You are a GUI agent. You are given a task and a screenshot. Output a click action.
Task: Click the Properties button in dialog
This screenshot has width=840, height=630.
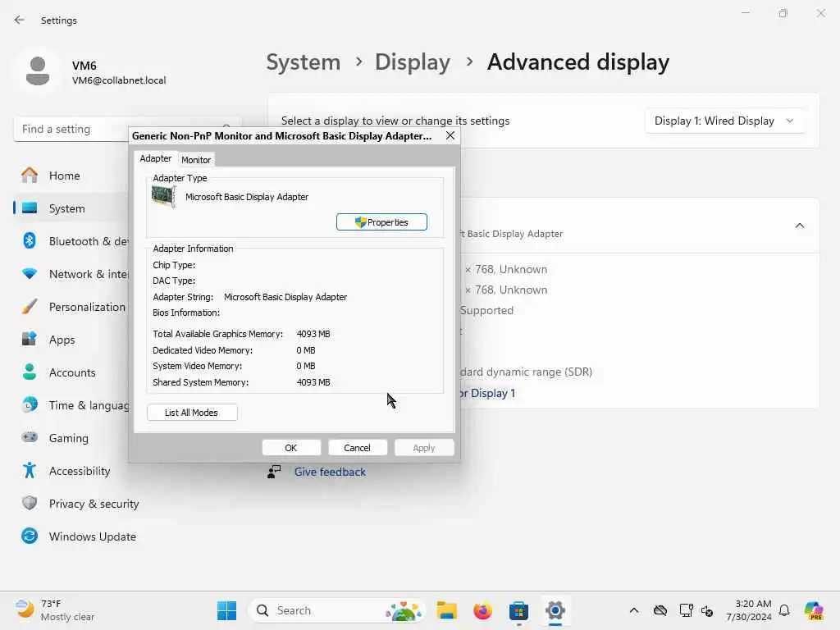[381, 221]
